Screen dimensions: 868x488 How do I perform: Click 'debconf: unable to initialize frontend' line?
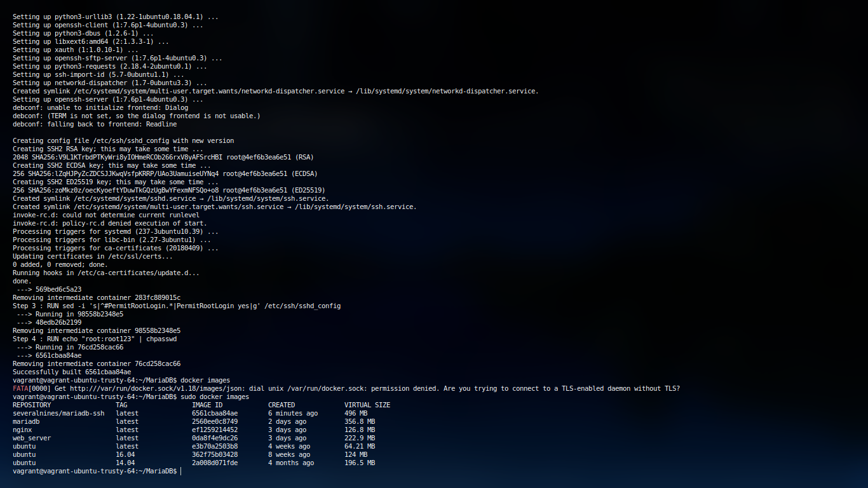coord(100,108)
